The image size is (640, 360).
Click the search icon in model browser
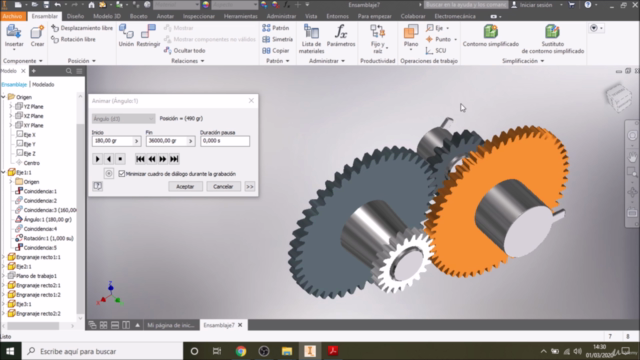69,71
